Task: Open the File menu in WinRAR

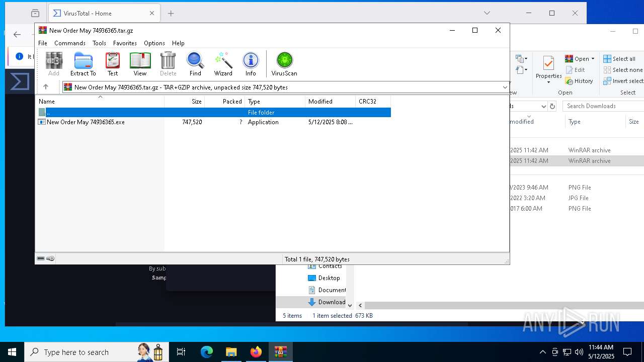Action: point(43,43)
